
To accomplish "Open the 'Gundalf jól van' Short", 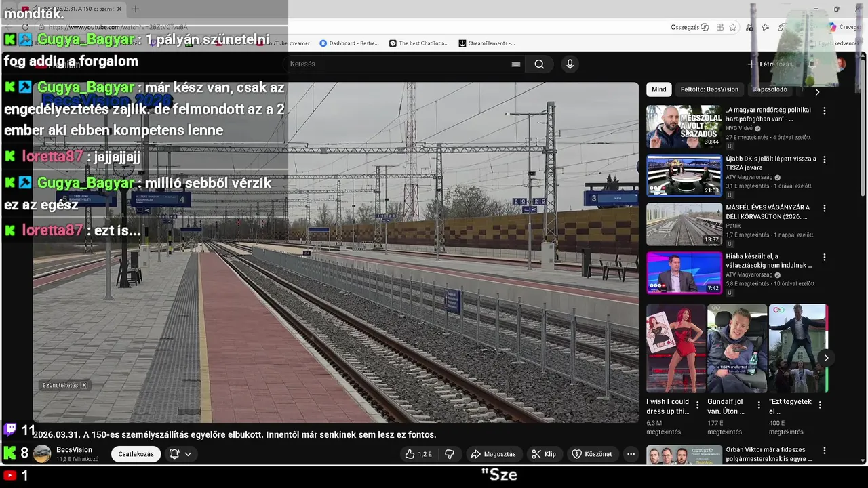I will point(737,348).
